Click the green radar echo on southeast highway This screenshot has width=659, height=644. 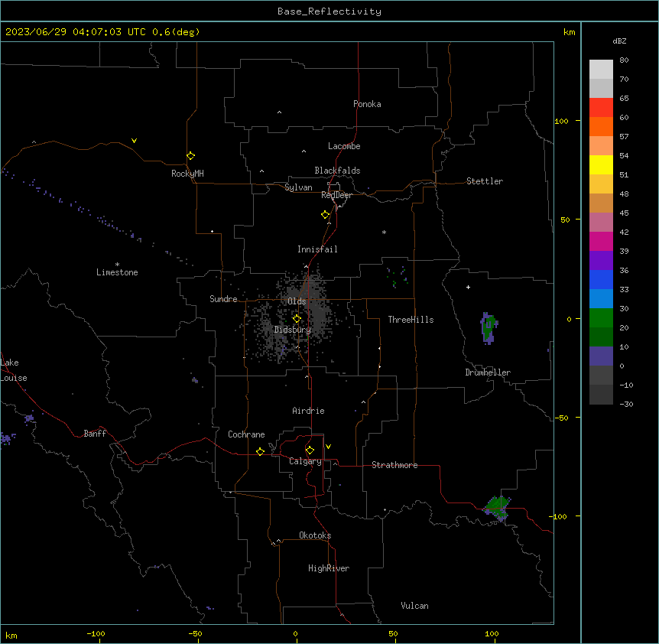(x=498, y=507)
